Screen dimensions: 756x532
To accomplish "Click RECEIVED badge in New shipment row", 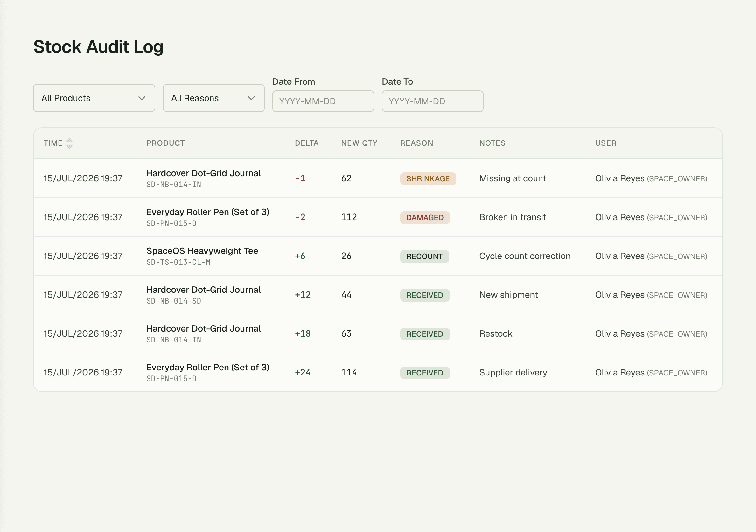I will (x=425, y=295).
